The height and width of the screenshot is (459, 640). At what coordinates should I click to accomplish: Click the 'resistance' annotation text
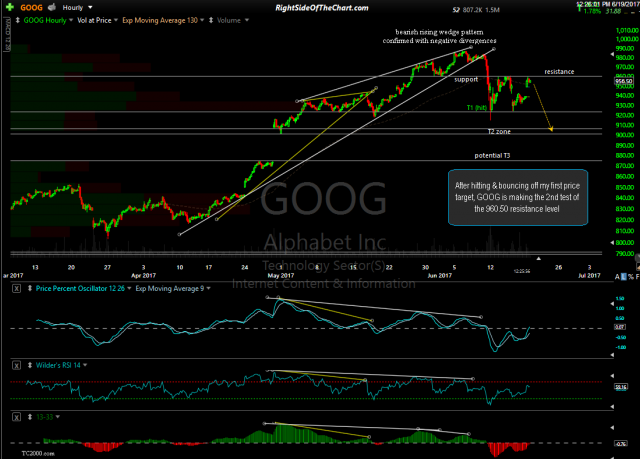tap(559, 72)
